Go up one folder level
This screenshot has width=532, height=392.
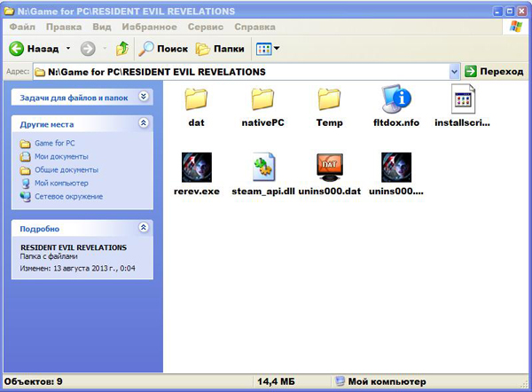coord(122,49)
